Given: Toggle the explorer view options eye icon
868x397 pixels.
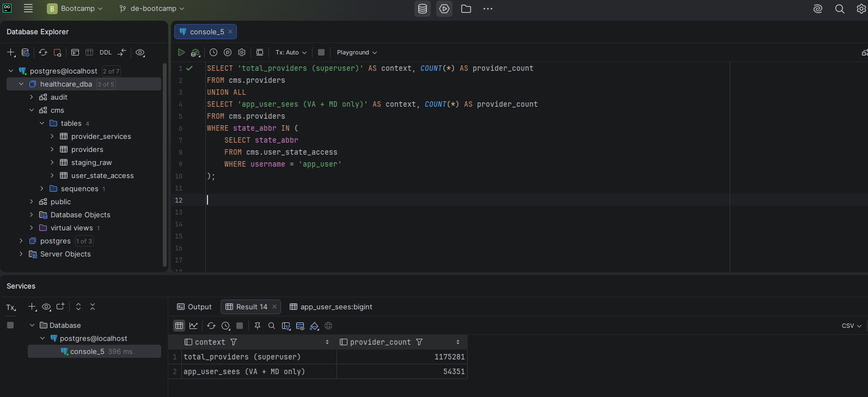Looking at the screenshot, I should (140, 52).
